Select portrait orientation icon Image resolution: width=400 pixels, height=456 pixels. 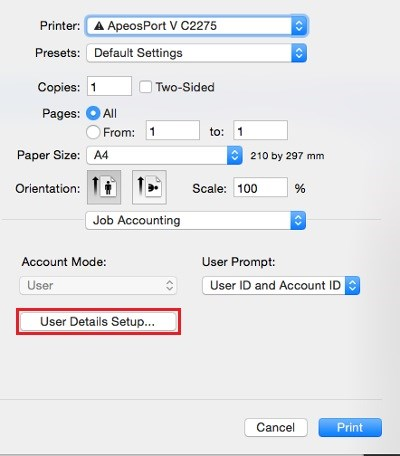pos(104,187)
